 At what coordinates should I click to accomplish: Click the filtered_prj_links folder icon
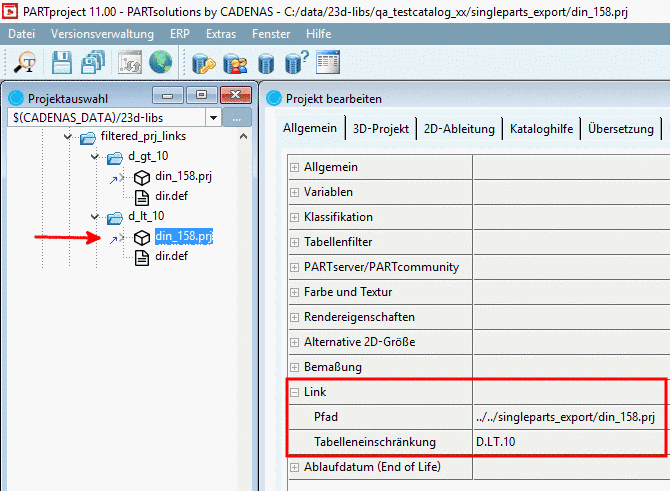[88, 138]
